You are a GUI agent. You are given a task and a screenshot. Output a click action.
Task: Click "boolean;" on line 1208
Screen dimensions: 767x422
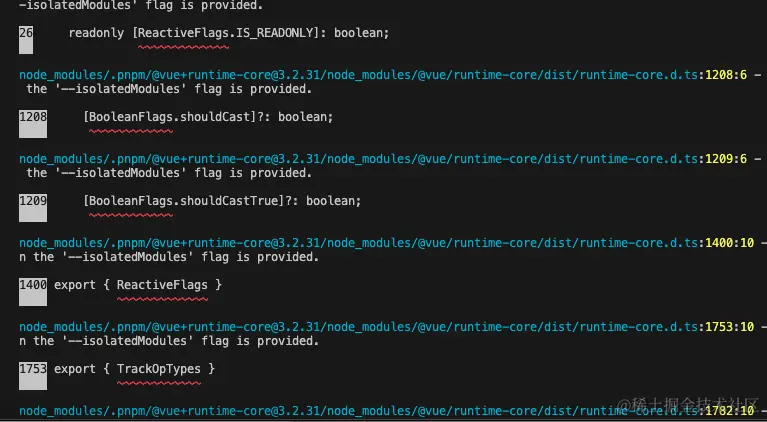(306, 117)
